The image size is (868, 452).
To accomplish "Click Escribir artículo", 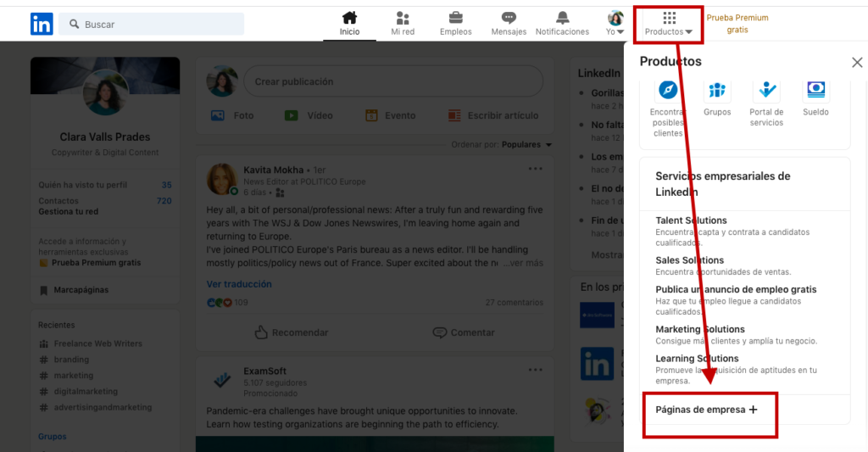I will pos(492,116).
